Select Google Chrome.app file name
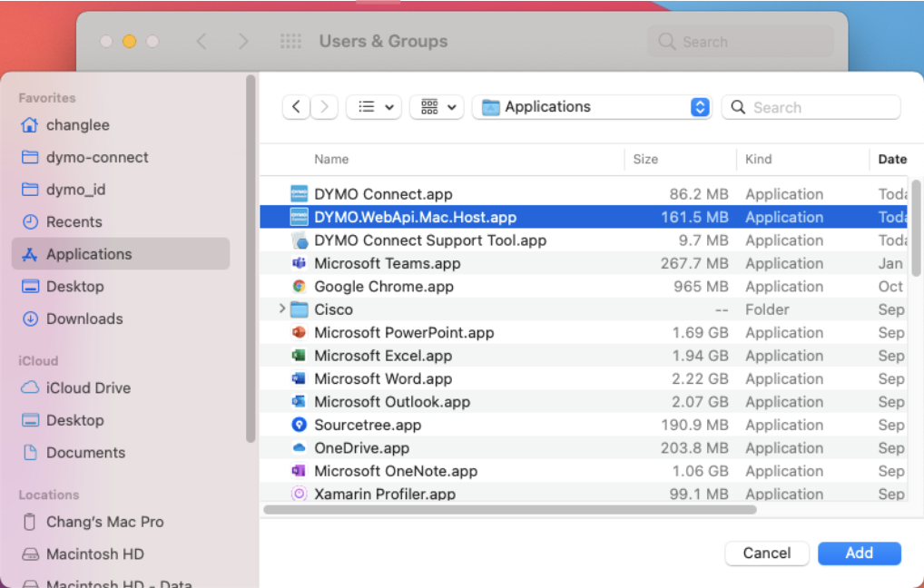 pos(384,287)
